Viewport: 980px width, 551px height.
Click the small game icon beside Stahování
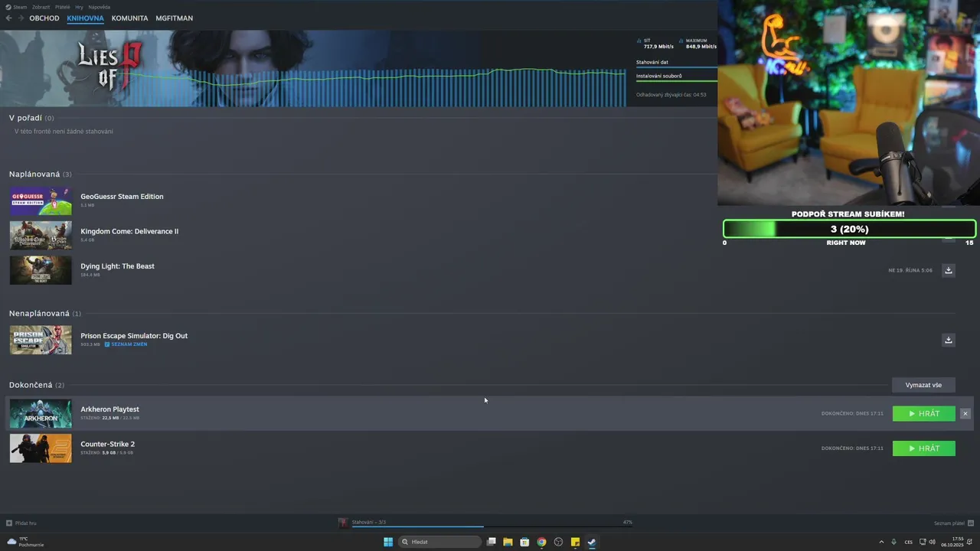point(343,523)
